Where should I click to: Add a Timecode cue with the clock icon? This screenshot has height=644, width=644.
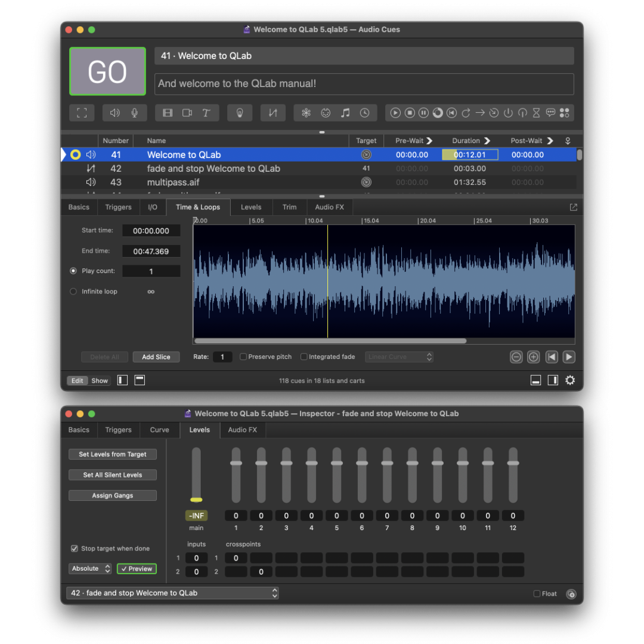(x=365, y=113)
